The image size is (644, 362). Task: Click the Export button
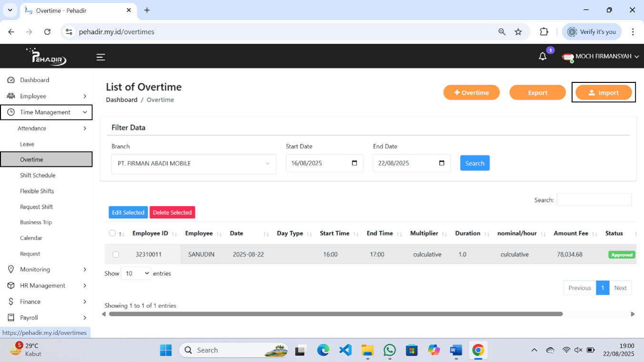tap(537, 93)
